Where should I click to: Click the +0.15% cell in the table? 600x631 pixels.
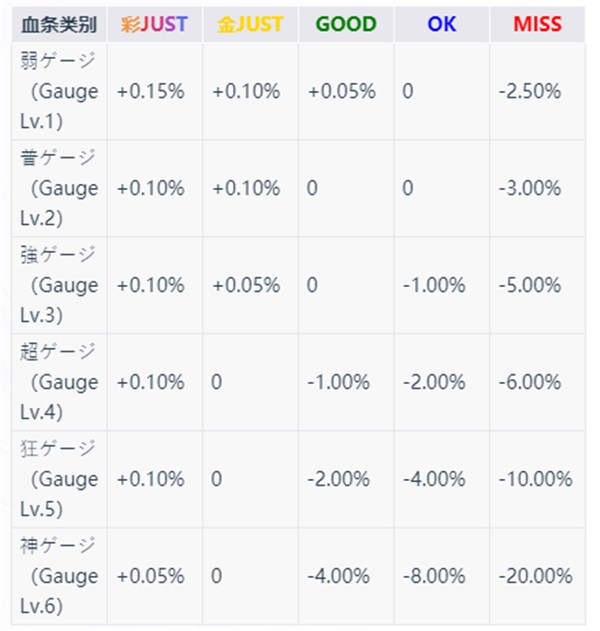click(150, 91)
